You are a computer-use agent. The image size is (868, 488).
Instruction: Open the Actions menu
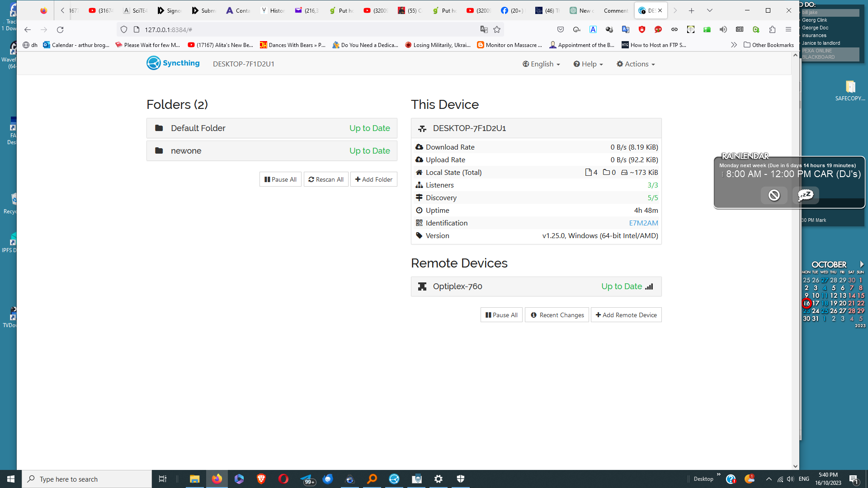tap(636, 64)
